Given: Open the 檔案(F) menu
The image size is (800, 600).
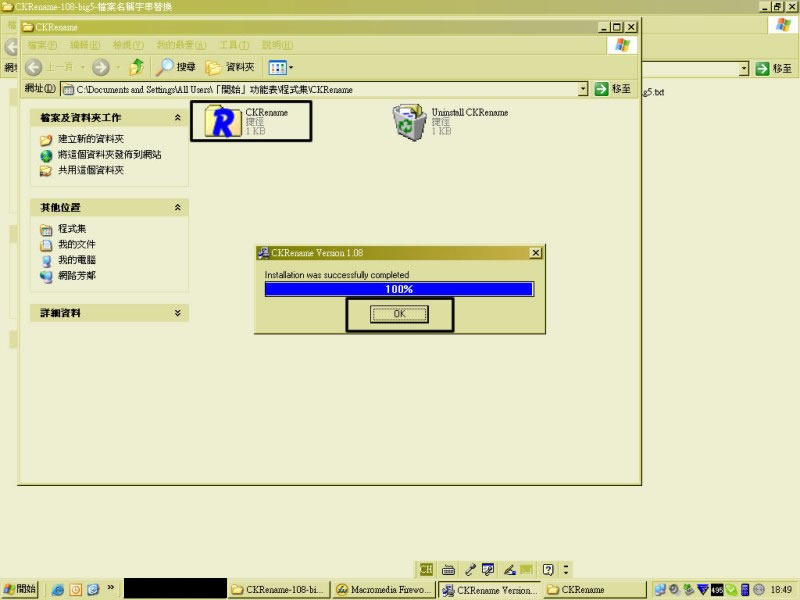Looking at the screenshot, I should 42,45.
